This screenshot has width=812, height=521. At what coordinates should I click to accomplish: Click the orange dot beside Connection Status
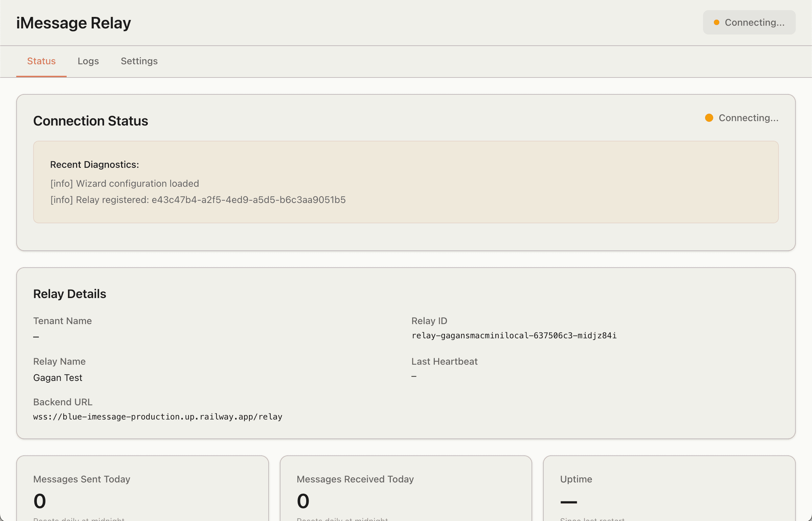click(708, 118)
